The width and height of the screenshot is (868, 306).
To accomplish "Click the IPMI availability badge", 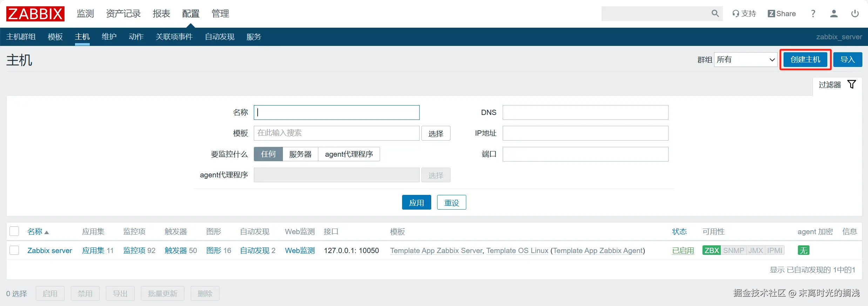I will tap(774, 250).
